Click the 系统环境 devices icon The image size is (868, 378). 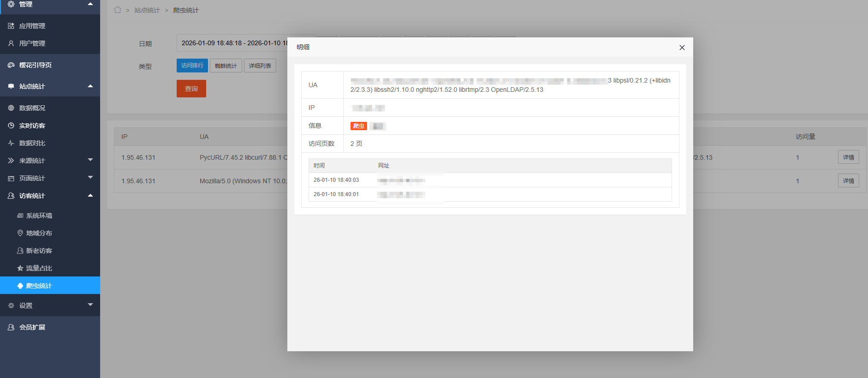(x=20, y=216)
